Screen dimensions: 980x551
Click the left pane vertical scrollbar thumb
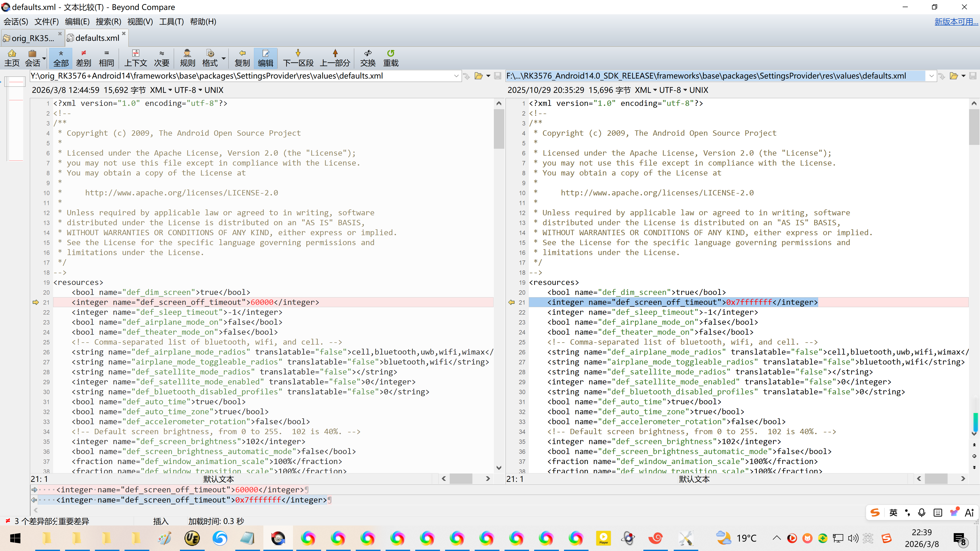tap(499, 129)
